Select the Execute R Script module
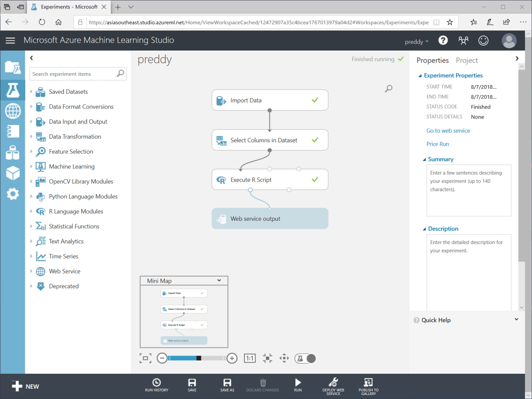The width and height of the screenshot is (532, 399). (x=270, y=180)
